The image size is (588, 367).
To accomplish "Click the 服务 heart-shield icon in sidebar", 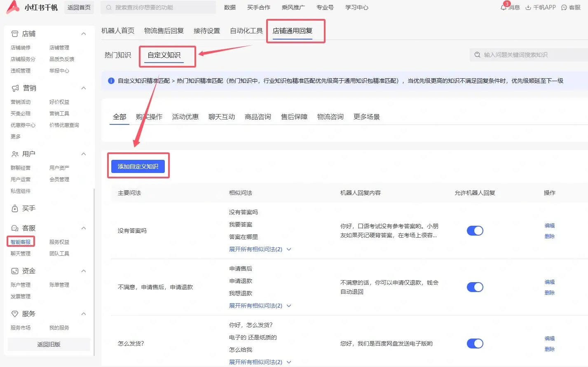I will [15, 314].
